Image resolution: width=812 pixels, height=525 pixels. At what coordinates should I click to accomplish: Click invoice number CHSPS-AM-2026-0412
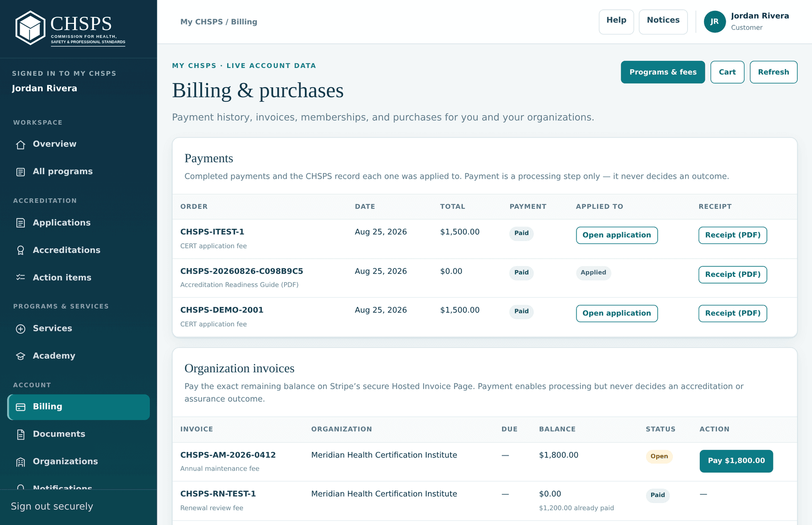228,455
